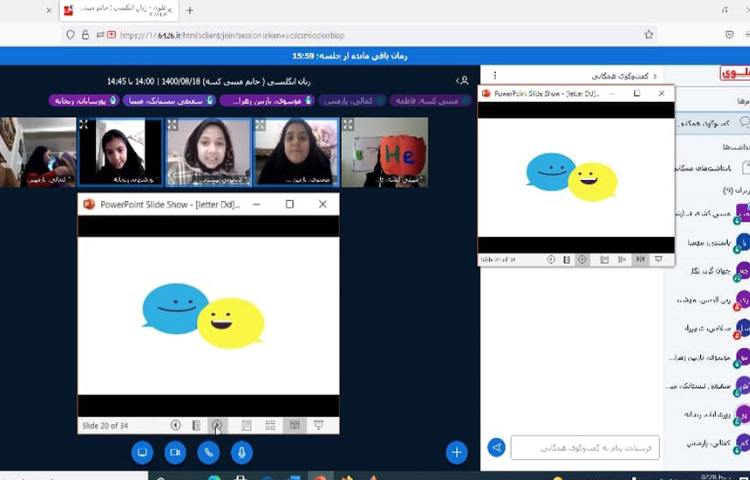Select the public chat item in sidebar

click(x=703, y=123)
